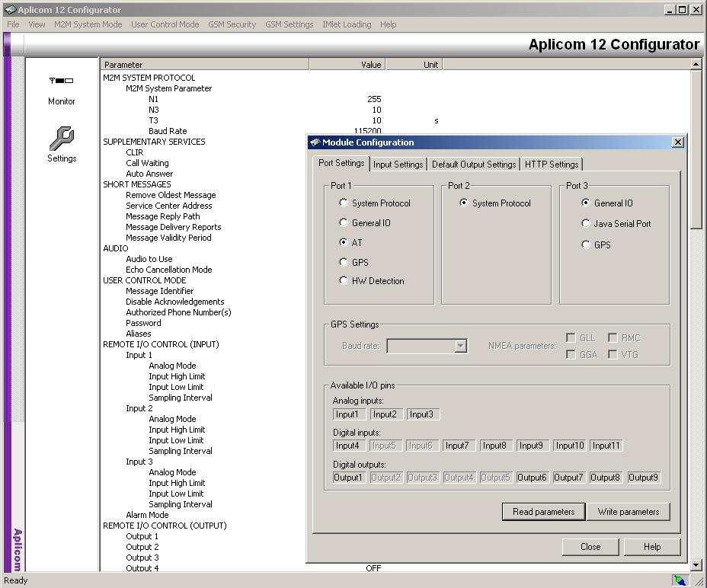Toggle the GGA NMEA checkbox
This screenshot has height=588, width=707.
click(x=571, y=354)
